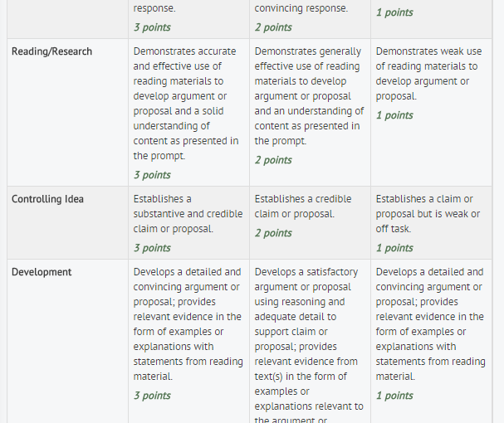Click 1 points under weak use description
The width and height of the screenshot is (504, 423).
tap(394, 115)
